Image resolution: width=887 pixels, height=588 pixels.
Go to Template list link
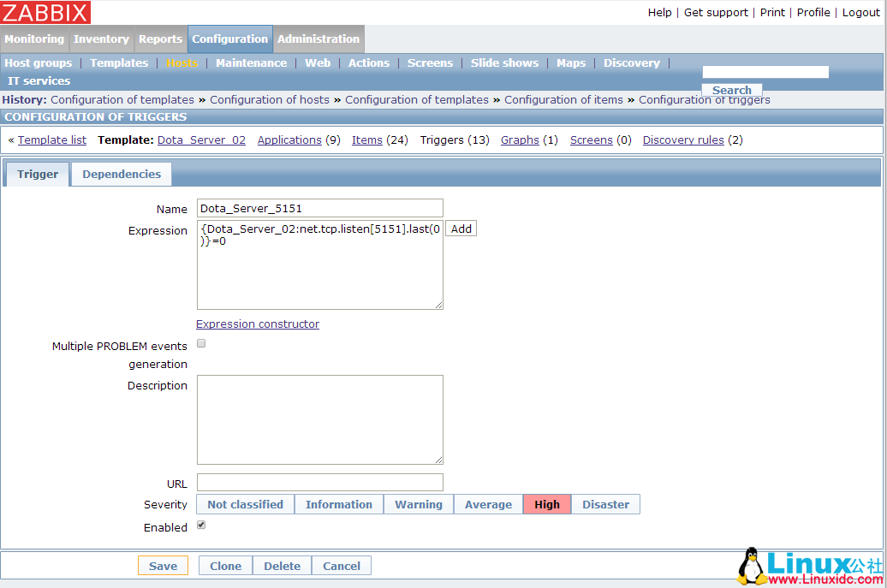point(52,140)
